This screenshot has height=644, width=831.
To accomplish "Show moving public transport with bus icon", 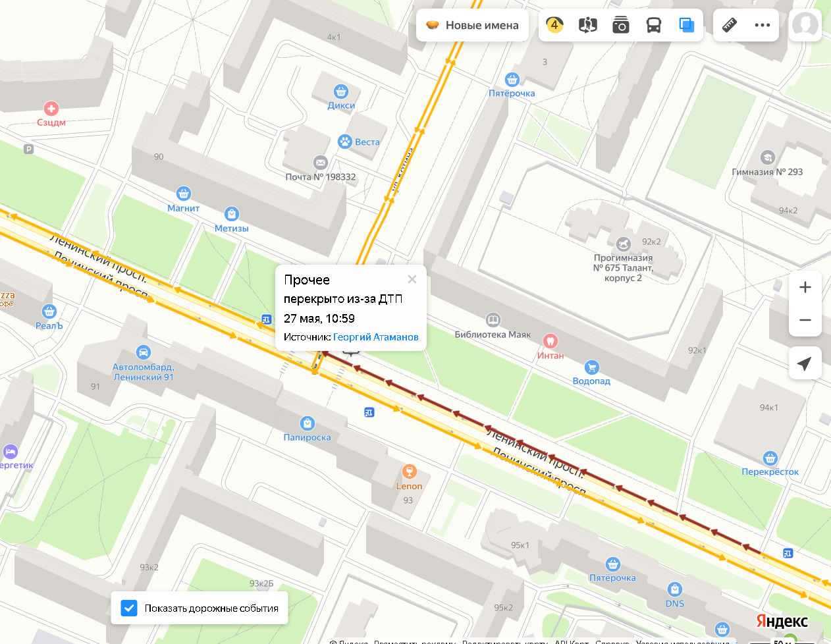I will coord(654,26).
